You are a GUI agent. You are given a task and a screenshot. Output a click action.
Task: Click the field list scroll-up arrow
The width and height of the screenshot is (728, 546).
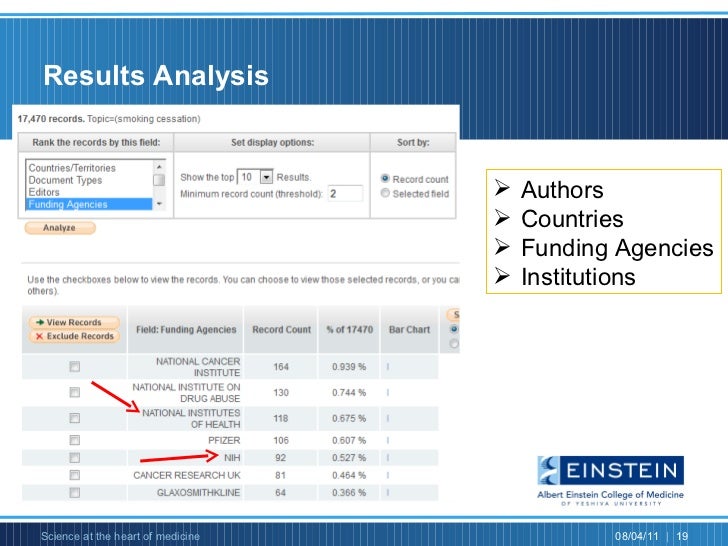(x=159, y=166)
